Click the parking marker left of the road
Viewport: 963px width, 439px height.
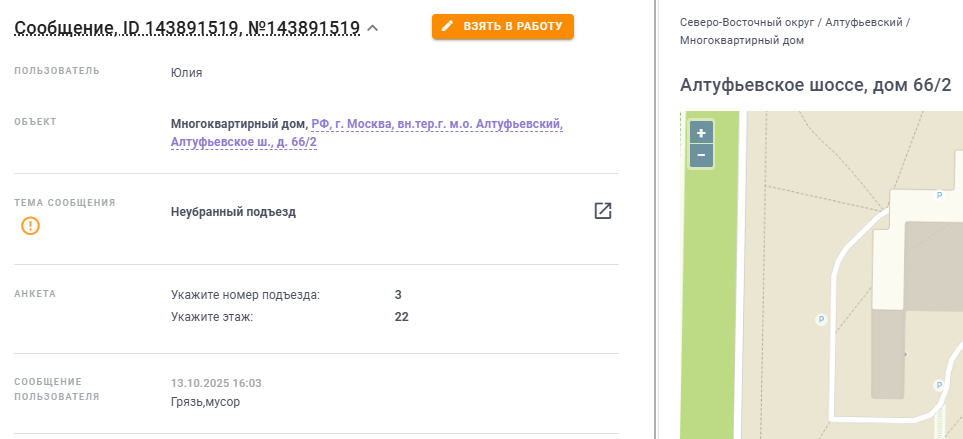[821, 320]
